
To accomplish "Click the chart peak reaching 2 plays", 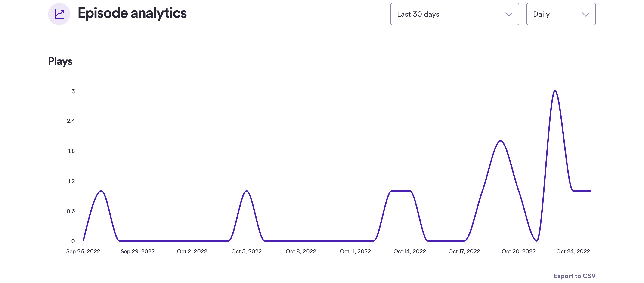I will click(500, 141).
